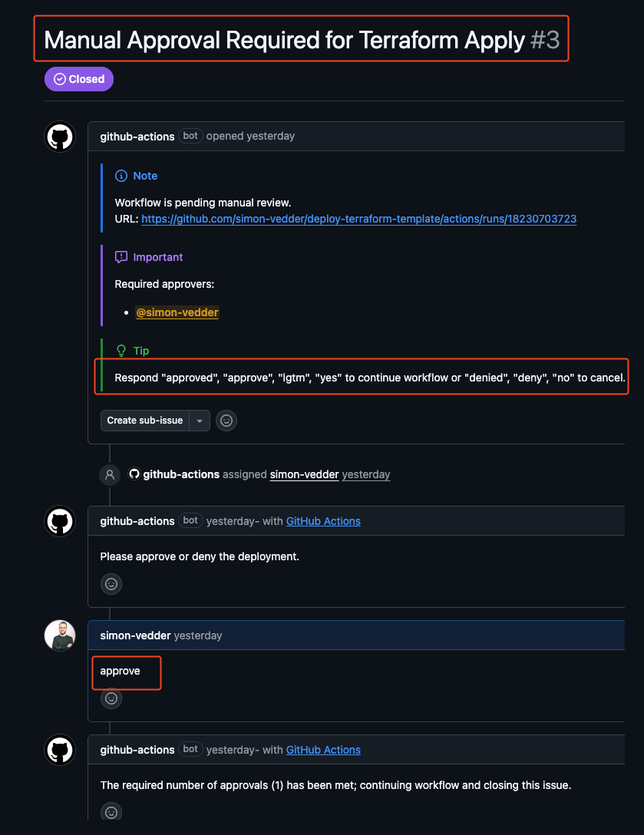Click simon-vedder's profile picture
This screenshot has width=644, height=835.
click(x=59, y=635)
